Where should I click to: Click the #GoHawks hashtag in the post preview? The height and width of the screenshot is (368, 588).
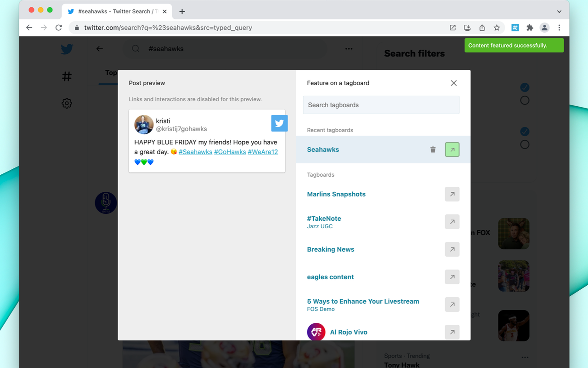230,152
